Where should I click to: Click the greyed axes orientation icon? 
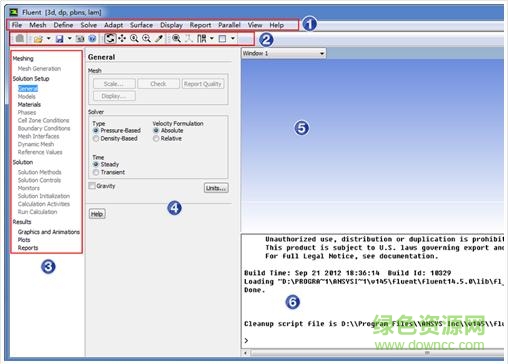pos(189,39)
